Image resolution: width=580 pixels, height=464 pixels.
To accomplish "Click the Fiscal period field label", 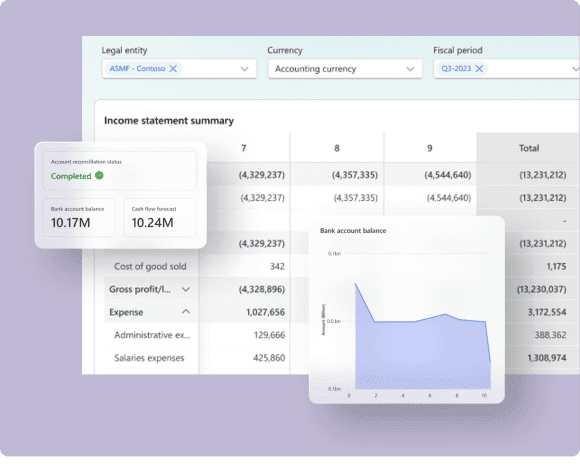I will [x=458, y=50].
